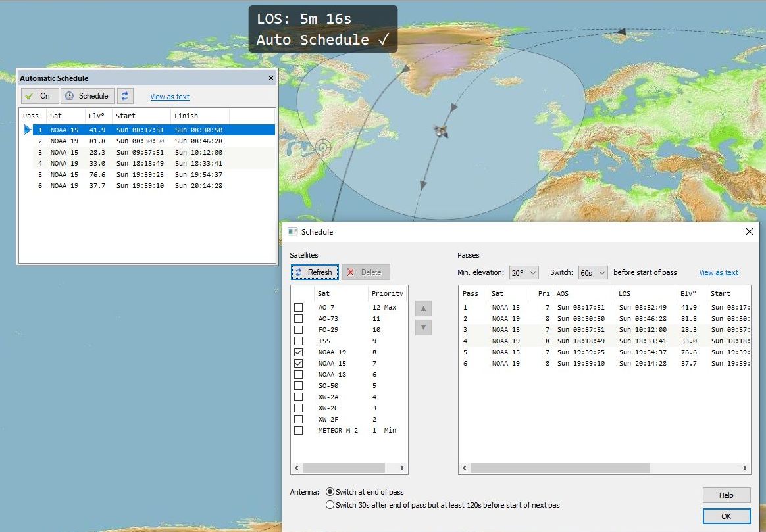Click the satellite icon on the map
The width and height of the screenshot is (766, 532).
pos(442,131)
